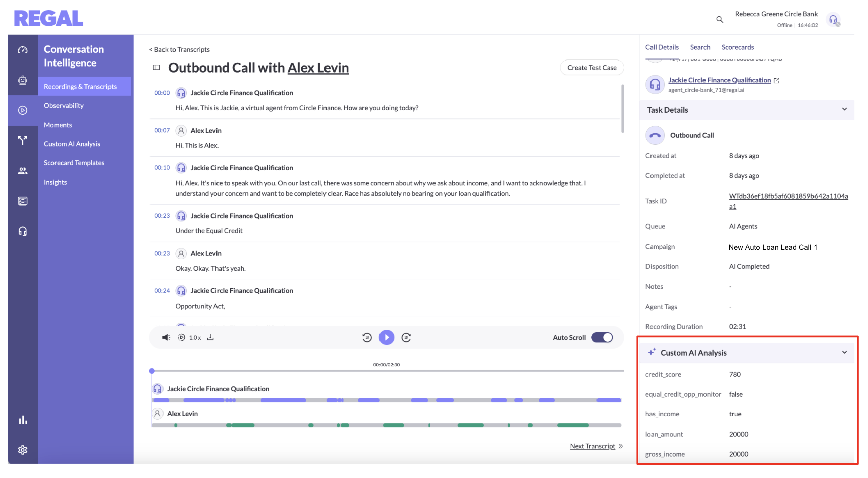Click the Jackie Circle Finance Qualification waveform track

387,400
